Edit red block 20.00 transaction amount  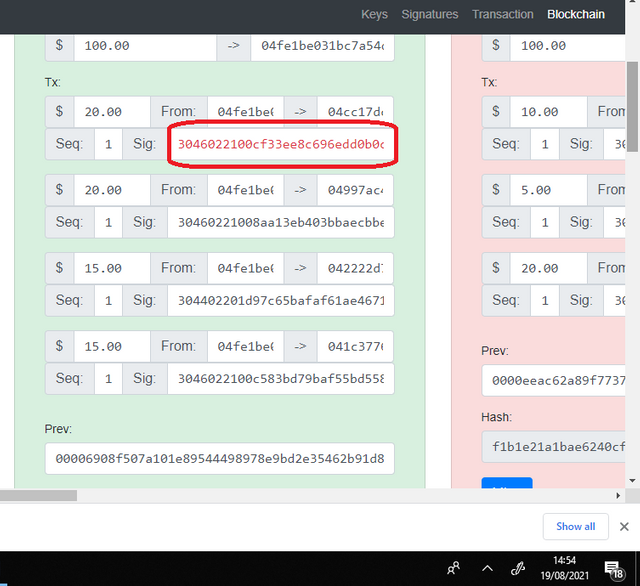[x=549, y=268]
